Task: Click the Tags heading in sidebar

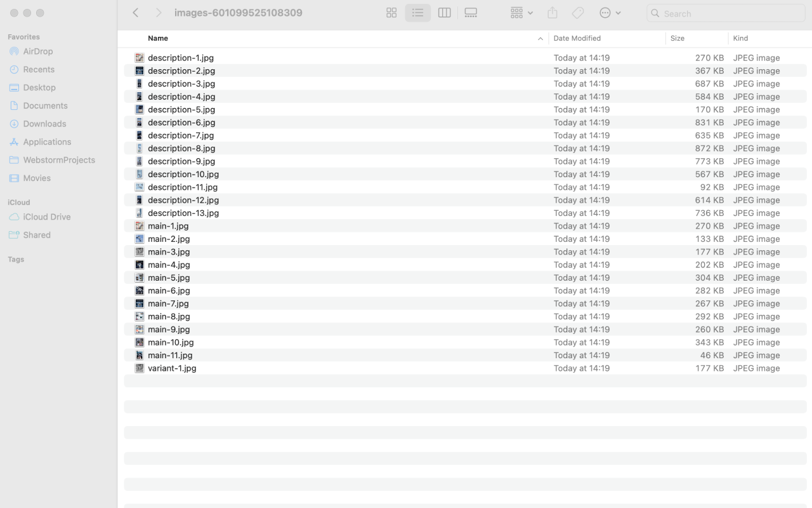Action: pyautogui.click(x=16, y=259)
